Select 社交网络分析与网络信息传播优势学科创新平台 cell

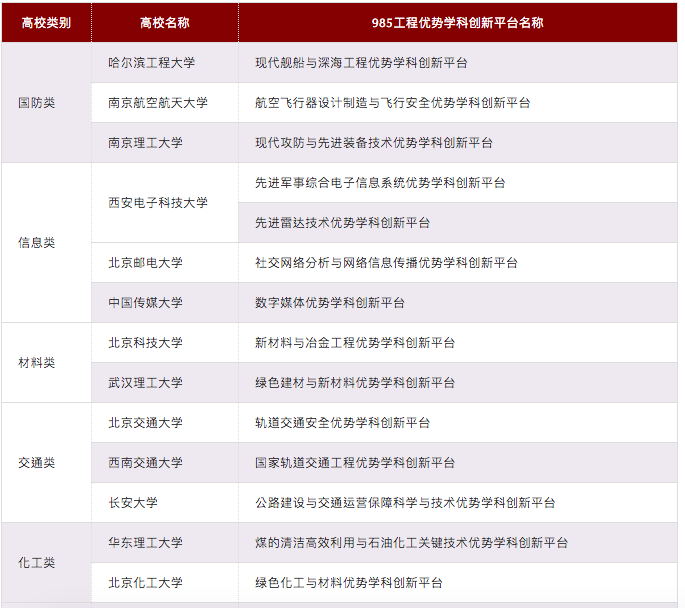(458, 263)
